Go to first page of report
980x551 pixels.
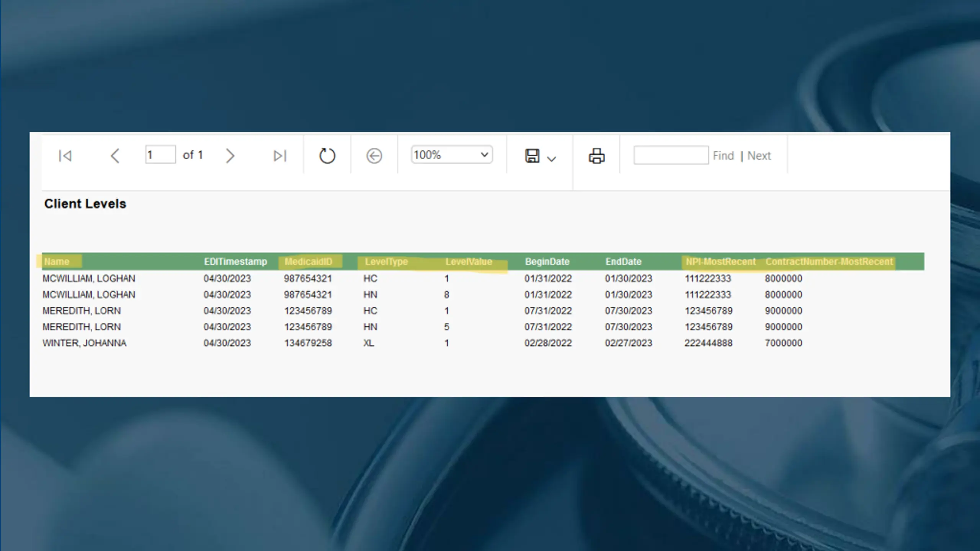coord(65,156)
